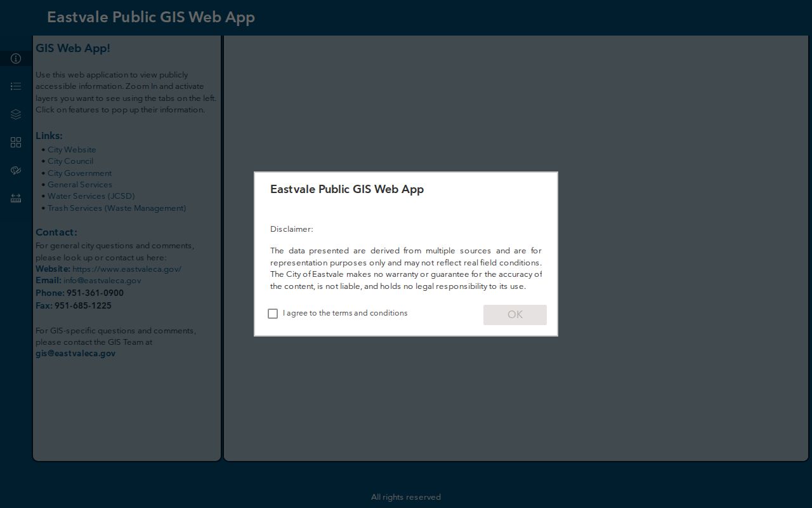Open the Draw palette icon in sidebar
812x508 pixels.
16,170
